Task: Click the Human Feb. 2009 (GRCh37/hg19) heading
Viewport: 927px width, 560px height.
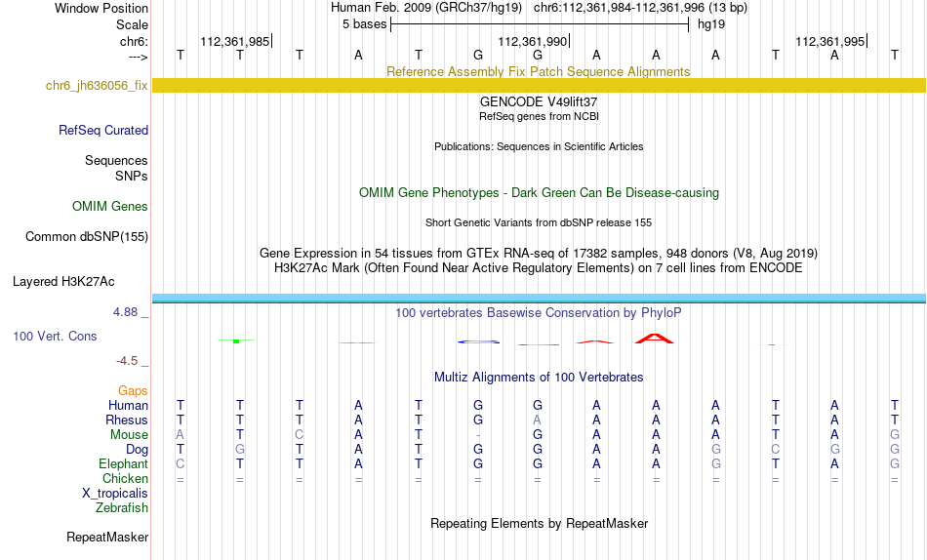Action: [x=426, y=8]
